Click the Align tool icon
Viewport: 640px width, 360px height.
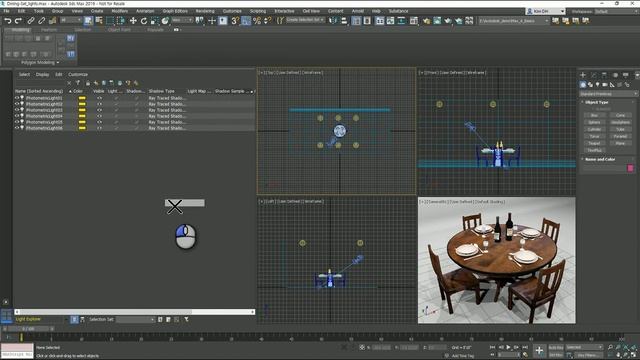pos(344,20)
